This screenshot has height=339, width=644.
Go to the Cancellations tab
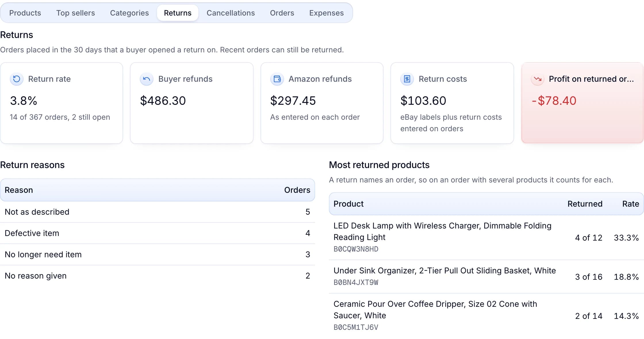click(231, 13)
